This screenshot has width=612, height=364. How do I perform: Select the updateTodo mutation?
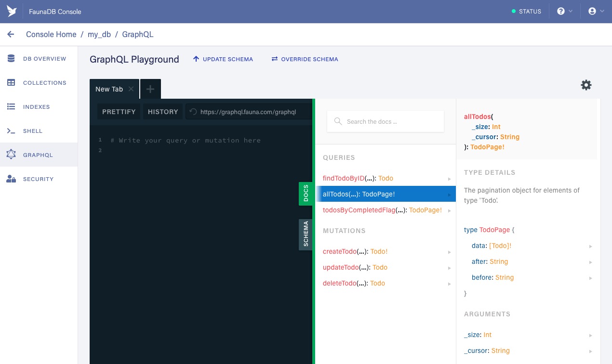(x=386, y=268)
